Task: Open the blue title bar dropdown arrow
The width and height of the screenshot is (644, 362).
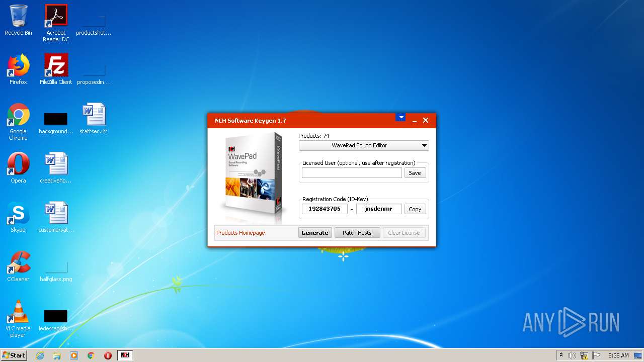Action: pos(400,117)
